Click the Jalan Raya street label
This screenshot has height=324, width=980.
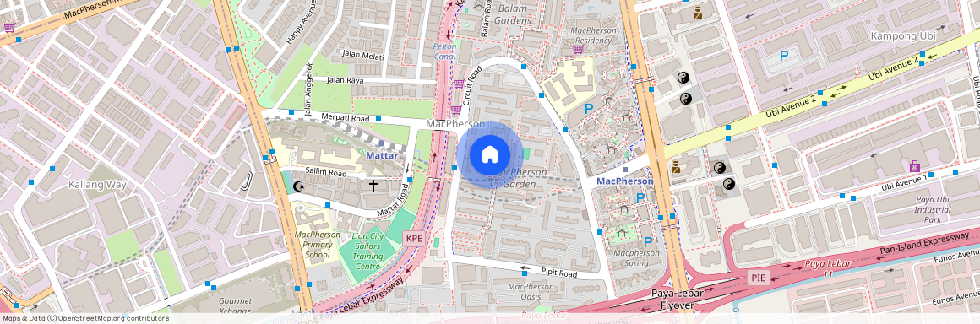pos(346,80)
